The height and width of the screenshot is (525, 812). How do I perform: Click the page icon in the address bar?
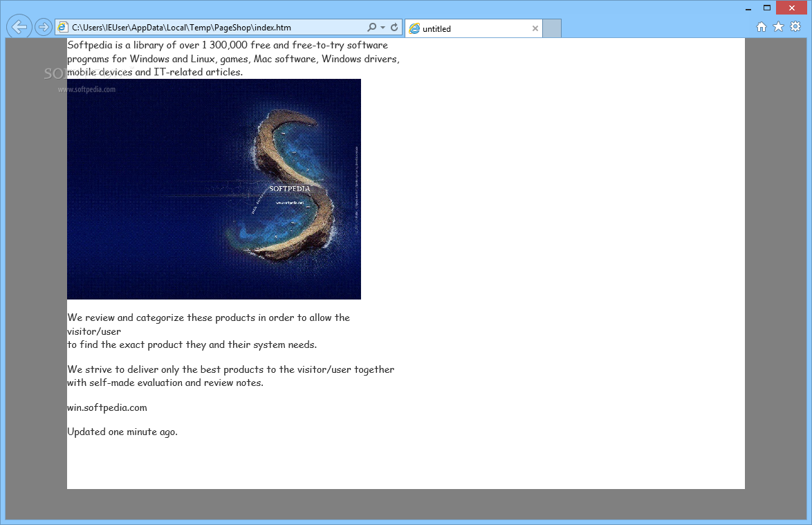63,28
